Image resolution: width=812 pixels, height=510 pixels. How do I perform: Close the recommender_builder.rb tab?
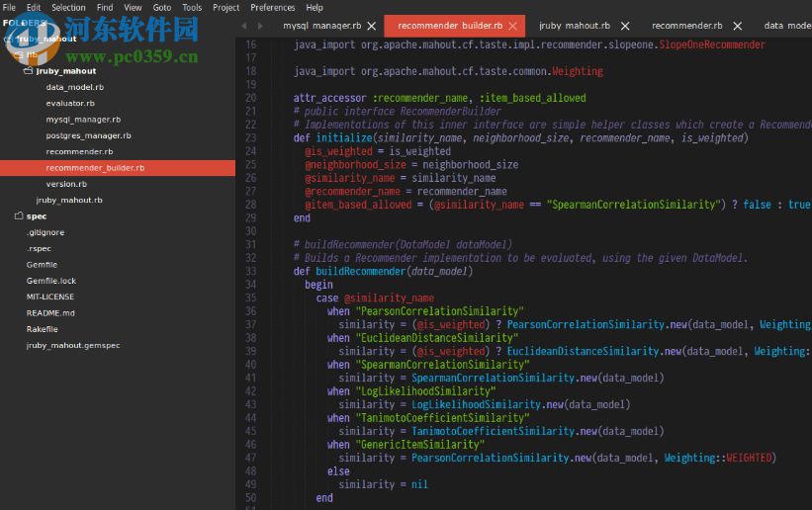[512, 26]
